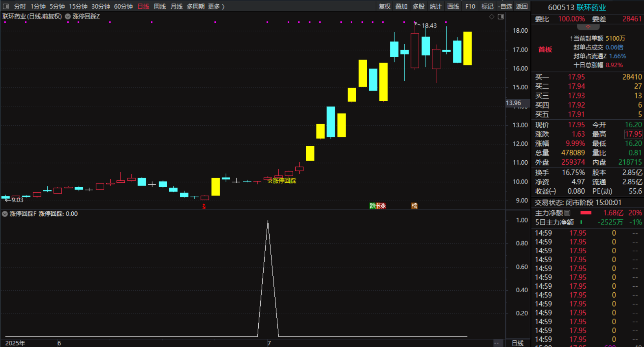The width and height of the screenshot is (644, 347).
Task: Click the green 跌 marker icon
Action: pyautogui.click(x=372, y=206)
